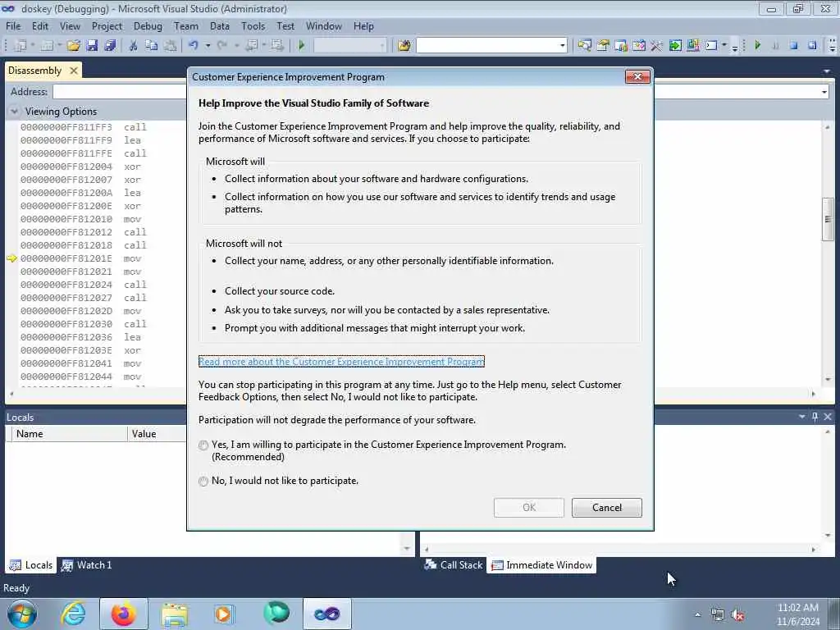840x630 pixels.
Task: Click the Paste clipboard icon
Action: [171, 46]
